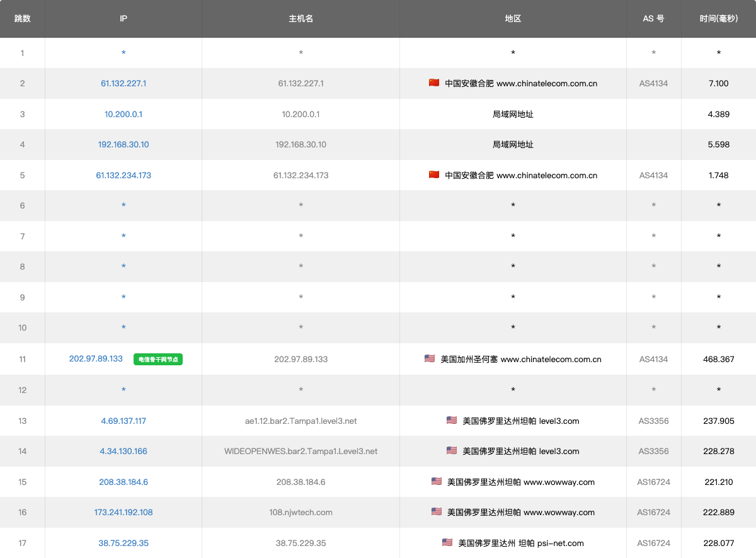
Task: Click time value 237.905
Action: [719, 421]
